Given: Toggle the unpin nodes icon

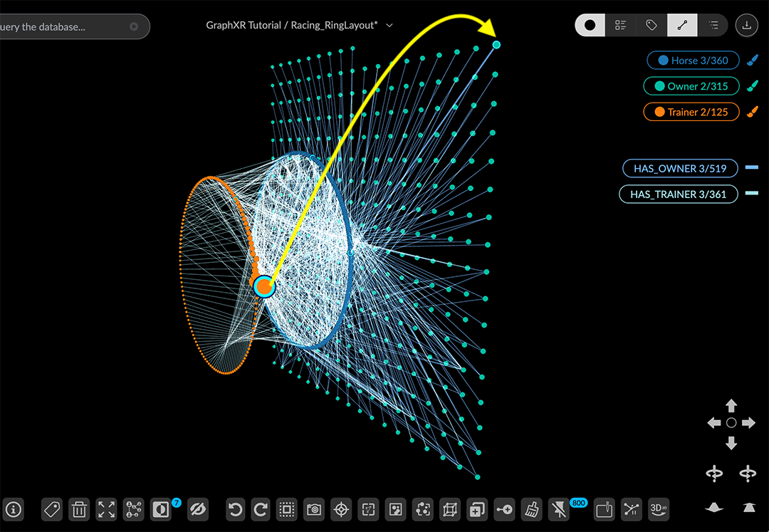Looking at the screenshot, I should point(560,509).
